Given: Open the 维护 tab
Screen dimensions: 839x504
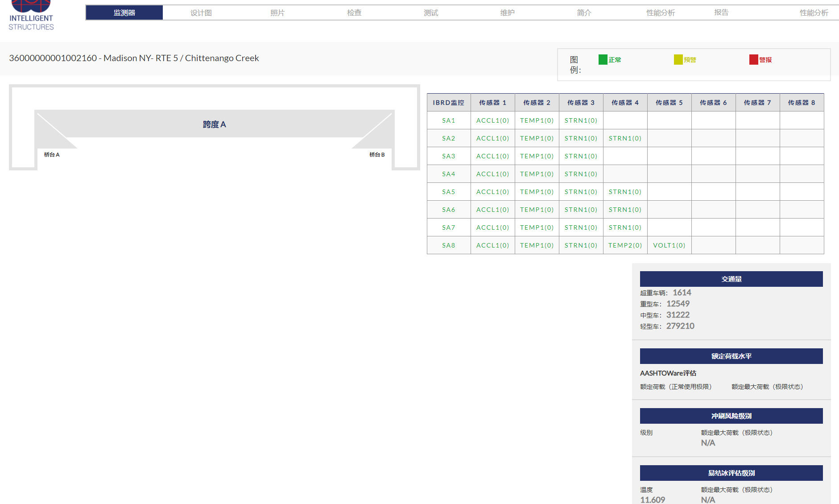Looking at the screenshot, I should coord(507,13).
